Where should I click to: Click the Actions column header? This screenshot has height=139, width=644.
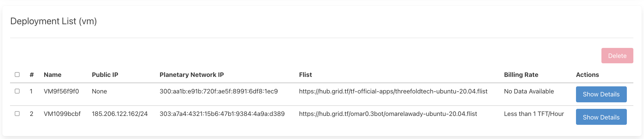587,75
